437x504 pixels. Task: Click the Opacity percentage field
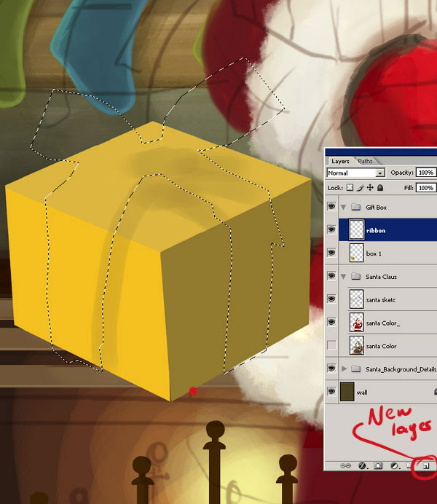[x=425, y=173]
